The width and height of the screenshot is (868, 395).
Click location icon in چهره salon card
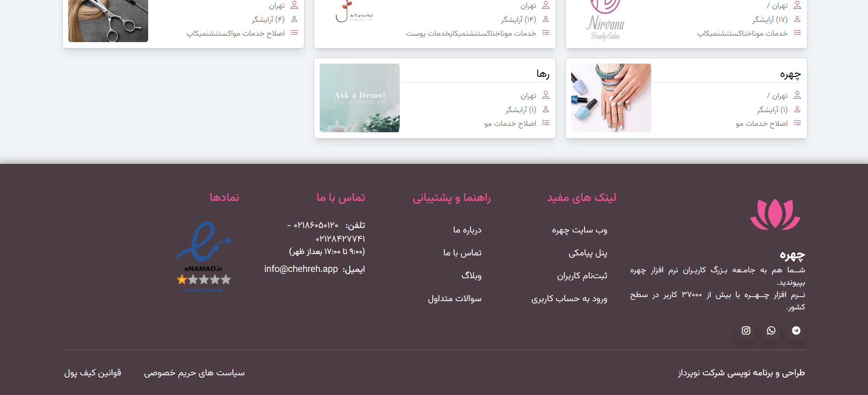pyautogui.click(x=797, y=95)
